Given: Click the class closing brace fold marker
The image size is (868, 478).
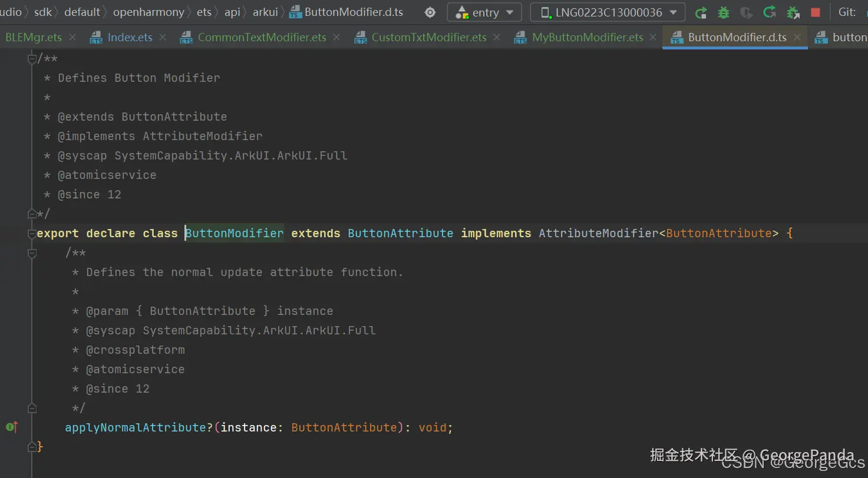Looking at the screenshot, I should pos(32,447).
